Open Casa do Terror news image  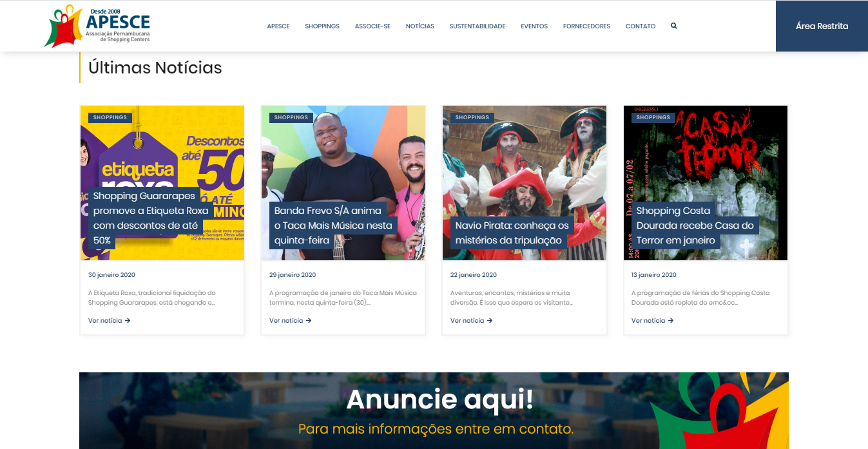coord(706,183)
